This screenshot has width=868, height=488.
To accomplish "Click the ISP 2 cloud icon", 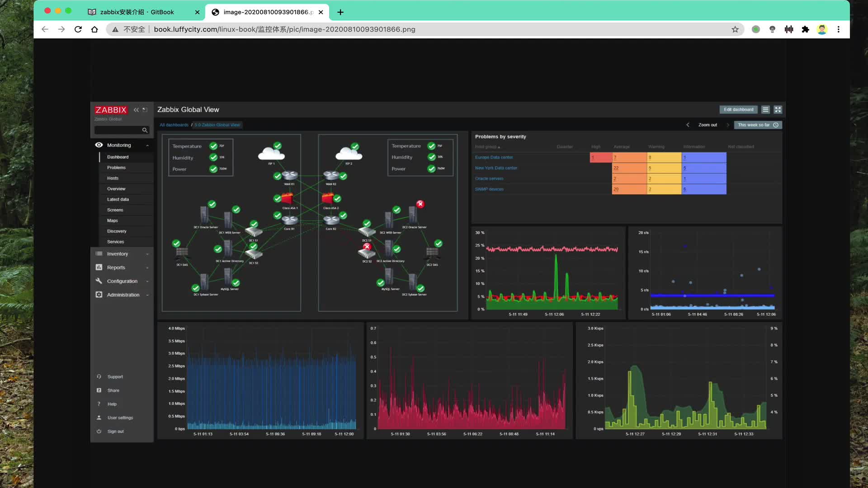I will click(349, 154).
